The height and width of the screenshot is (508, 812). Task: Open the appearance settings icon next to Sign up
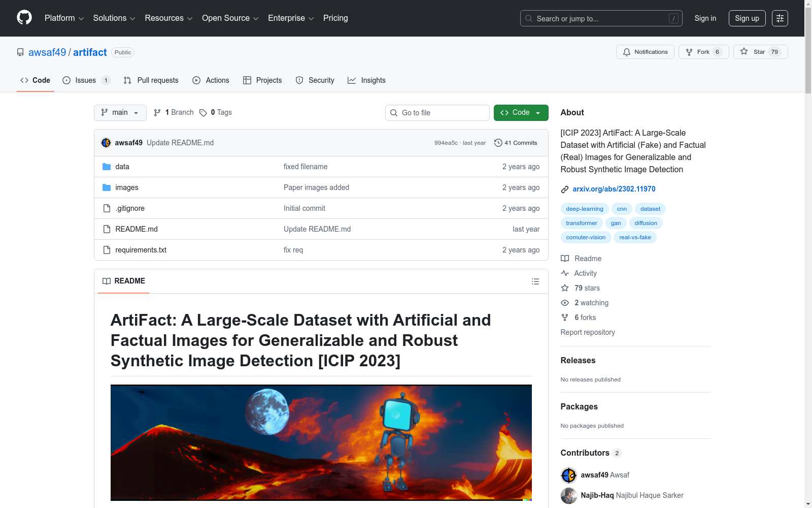coord(780,18)
